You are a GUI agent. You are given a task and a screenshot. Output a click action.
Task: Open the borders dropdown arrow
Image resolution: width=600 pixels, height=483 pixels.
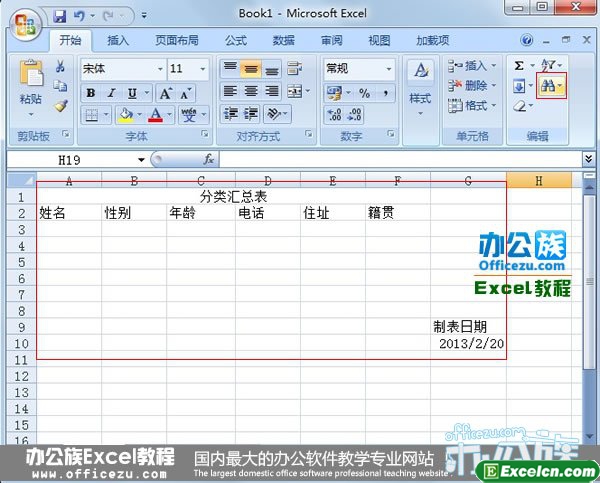[106, 114]
